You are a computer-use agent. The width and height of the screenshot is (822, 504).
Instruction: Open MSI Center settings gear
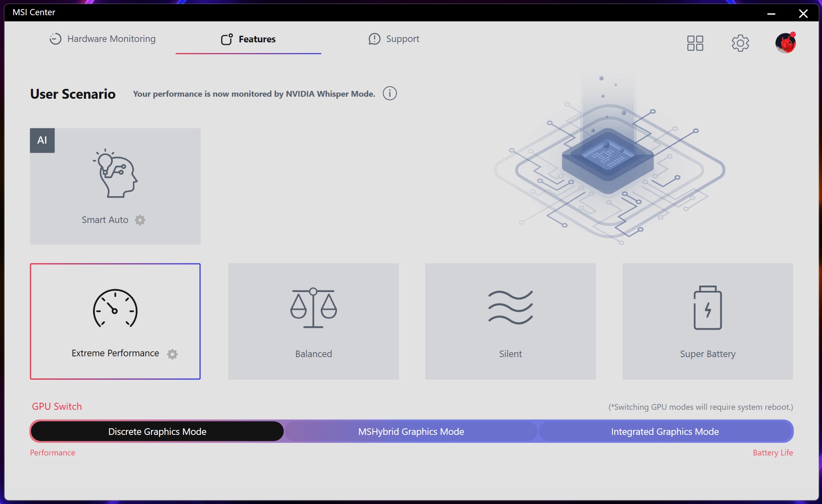[x=740, y=43]
